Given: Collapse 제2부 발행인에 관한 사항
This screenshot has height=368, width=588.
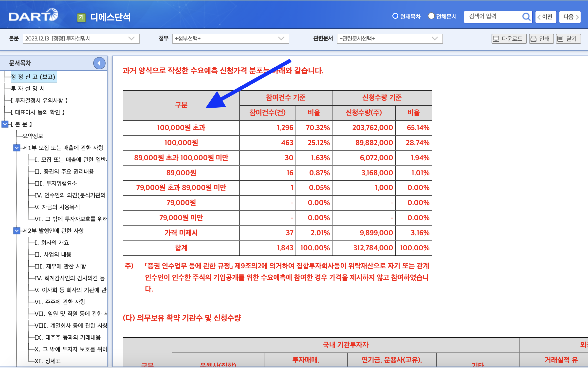Looking at the screenshot, I should click(x=17, y=231).
